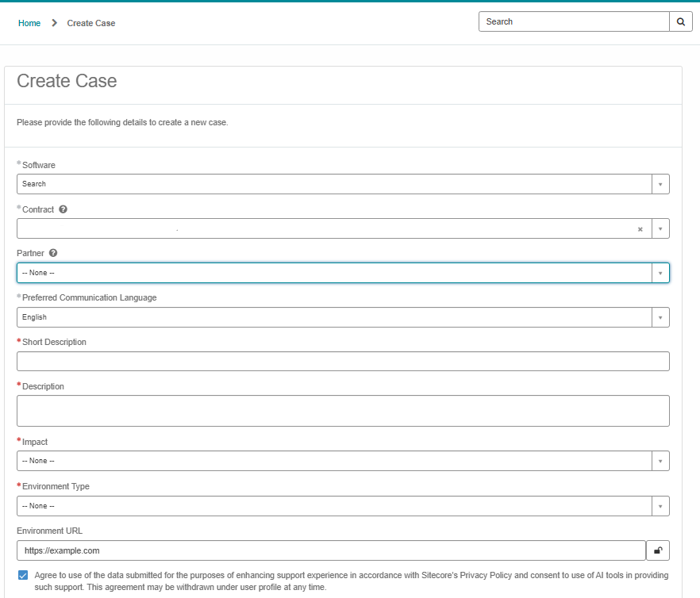Click the Partner help question mark icon

pos(53,254)
